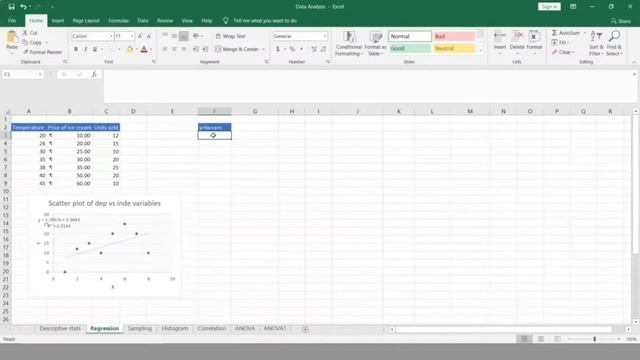Open the Name Box dropdown arrow

(x=40, y=74)
